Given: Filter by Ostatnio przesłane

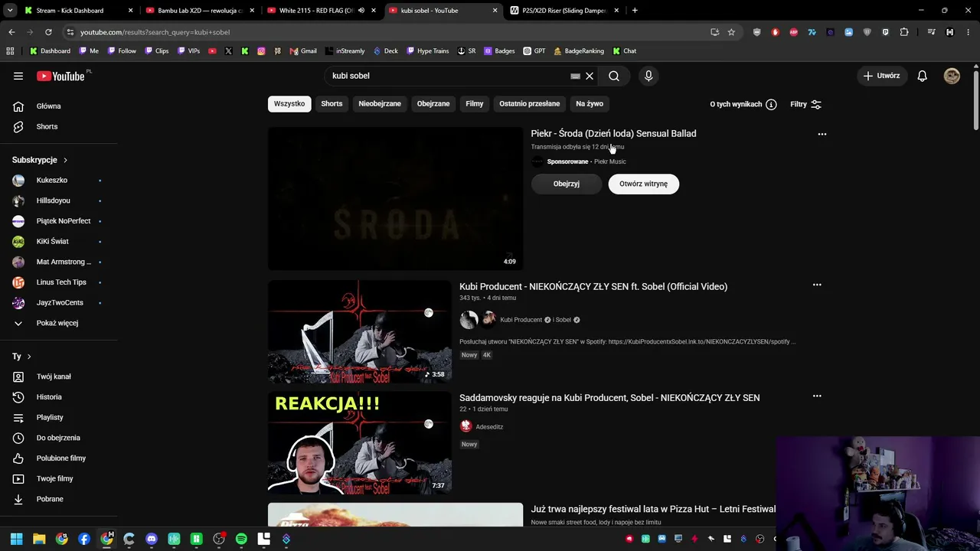Looking at the screenshot, I should [x=530, y=103].
